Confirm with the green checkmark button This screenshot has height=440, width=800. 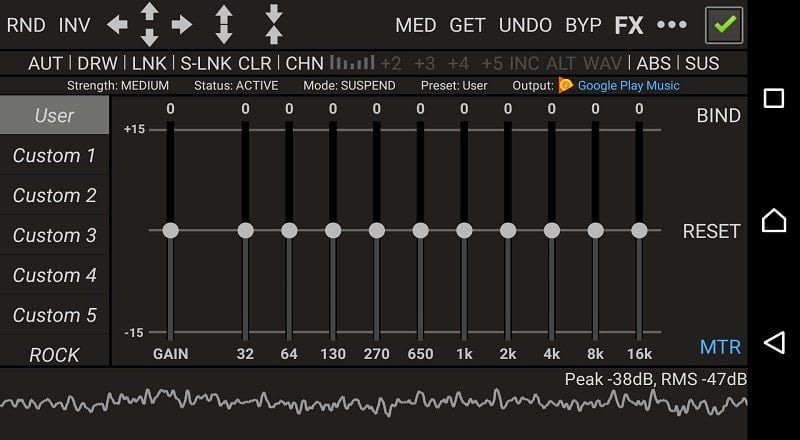[x=724, y=25]
